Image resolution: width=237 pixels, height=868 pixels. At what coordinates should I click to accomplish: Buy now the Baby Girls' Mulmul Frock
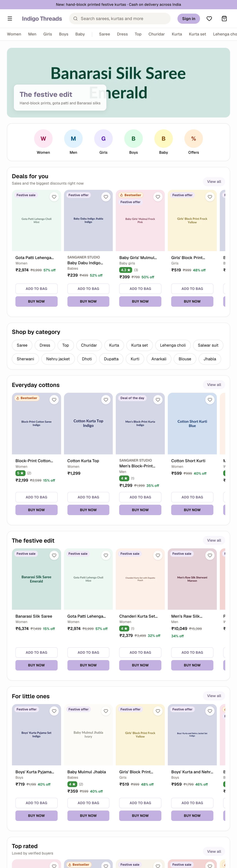coord(140,301)
